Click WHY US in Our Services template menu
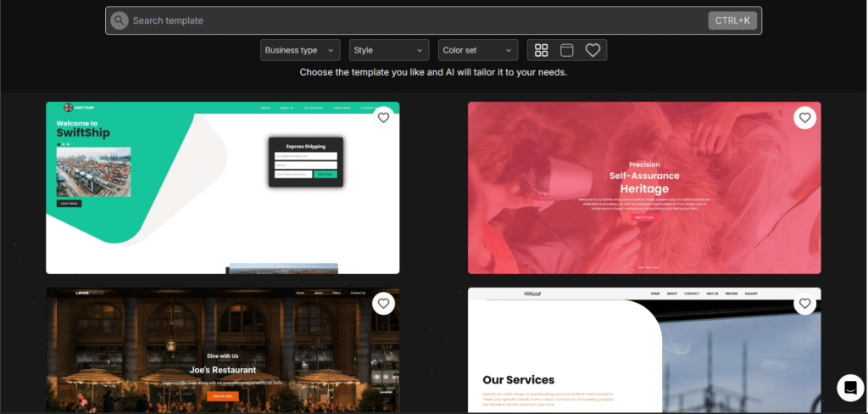Image resolution: width=868 pixels, height=414 pixels. tap(712, 294)
